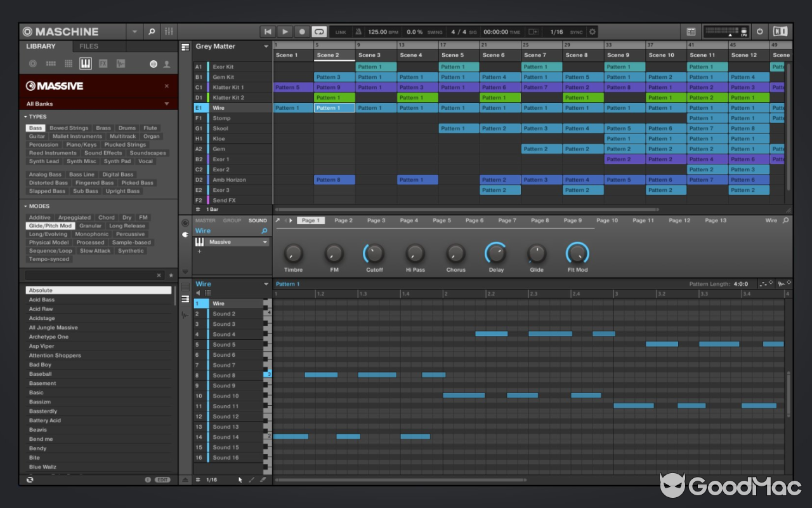
Task: Collapse the TYPES section in the Library
Action: [x=25, y=117]
